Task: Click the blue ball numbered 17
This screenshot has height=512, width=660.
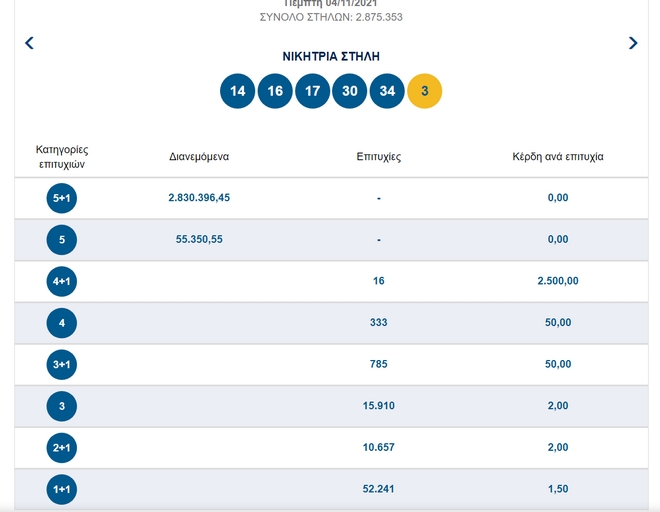Action: (x=312, y=91)
